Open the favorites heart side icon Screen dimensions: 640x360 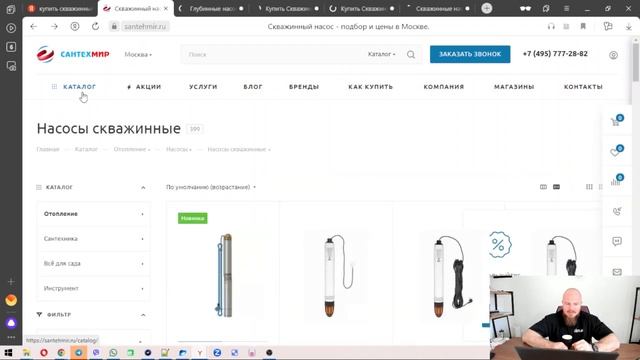point(616,151)
